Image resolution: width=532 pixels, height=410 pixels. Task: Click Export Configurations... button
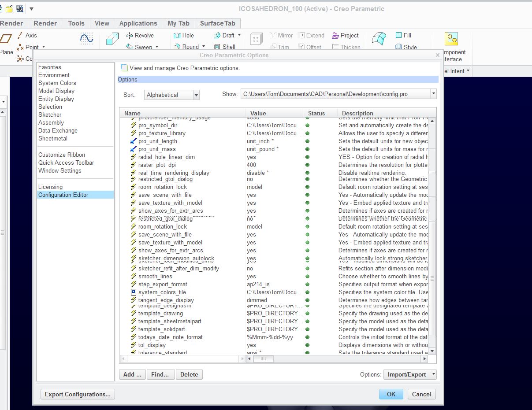point(78,394)
